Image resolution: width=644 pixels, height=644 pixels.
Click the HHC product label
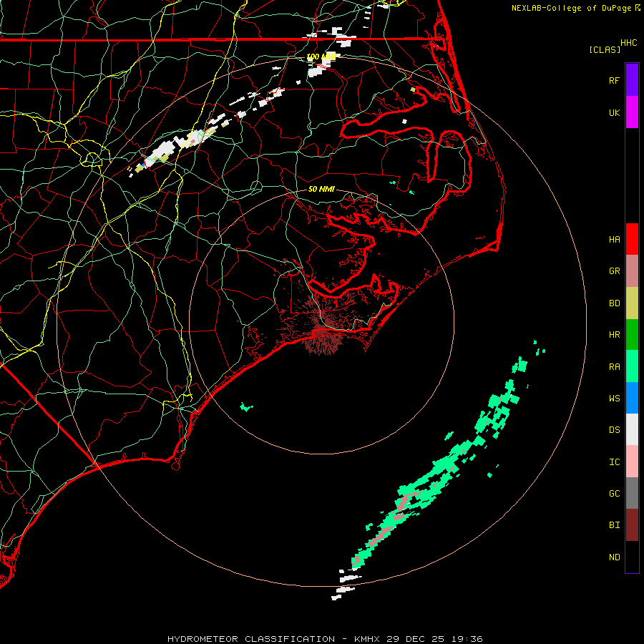[629, 43]
